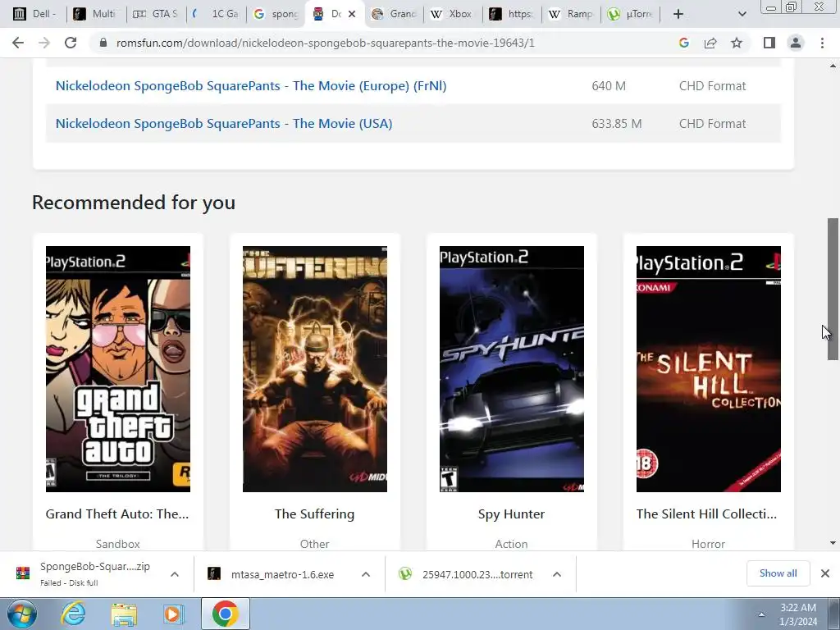
Task: Click the Sandbox genre label
Action: click(x=118, y=544)
